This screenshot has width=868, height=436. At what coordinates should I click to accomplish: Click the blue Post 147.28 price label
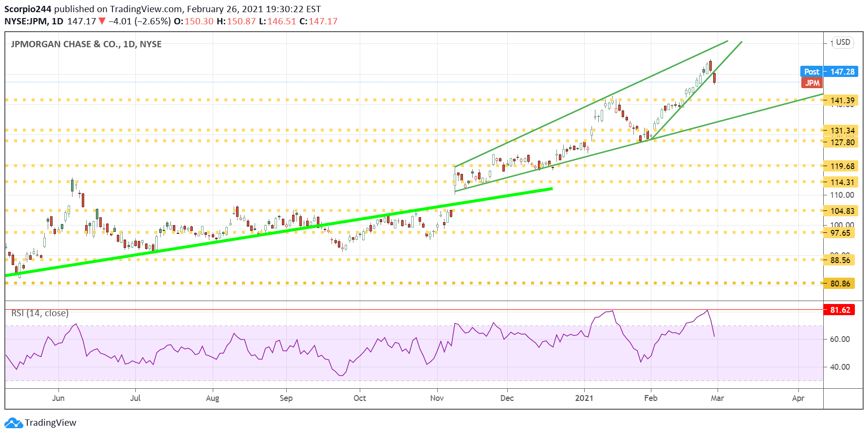point(829,72)
